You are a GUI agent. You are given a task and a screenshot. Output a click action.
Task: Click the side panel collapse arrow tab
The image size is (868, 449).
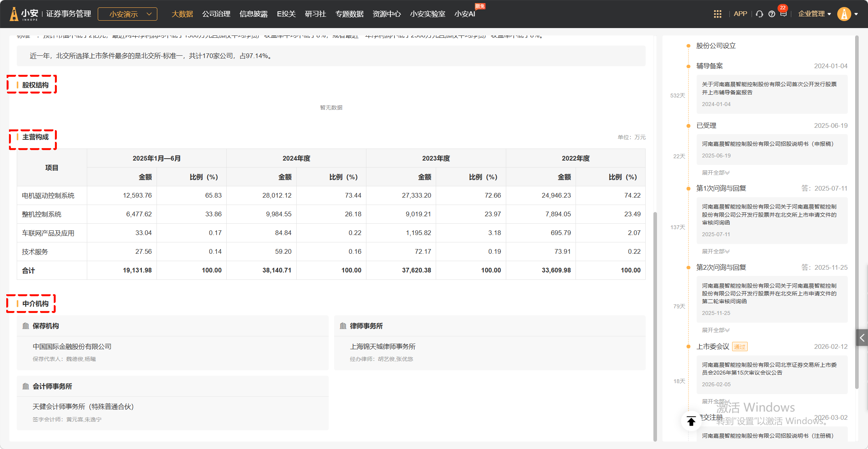pyautogui.click(x=862, y=338)
